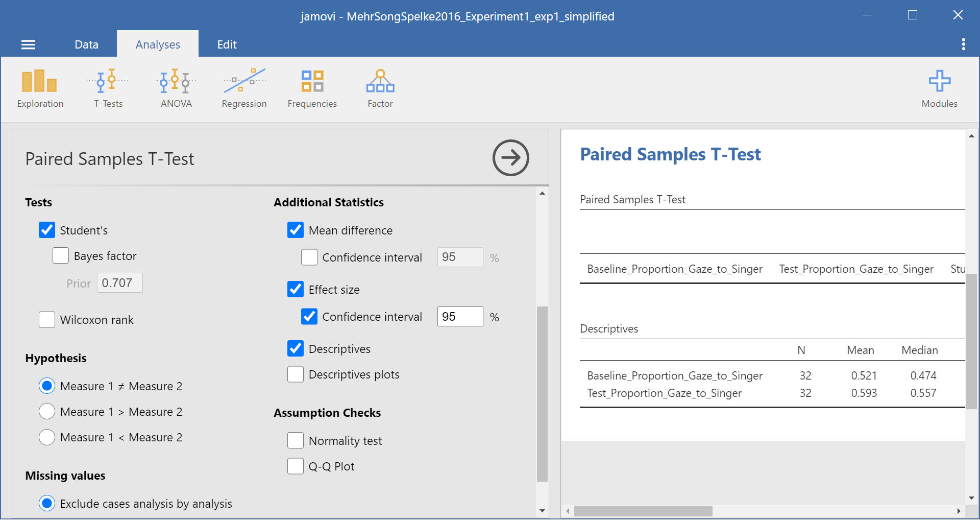980x520 pixels.
Task: Select Measure 1 > Measure 2 hypothesis
Action: point(47,411)
